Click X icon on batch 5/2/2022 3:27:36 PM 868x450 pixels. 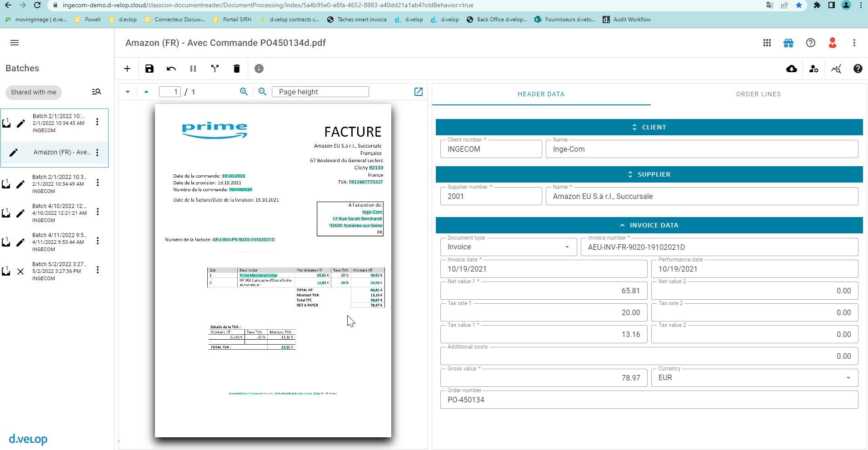point(20,272)
